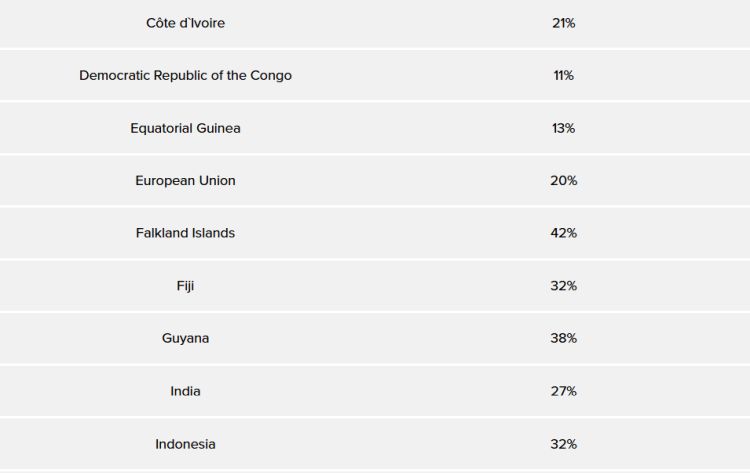Click the Guyana country name
The image size is (750, 473).
tap(185, 338)
